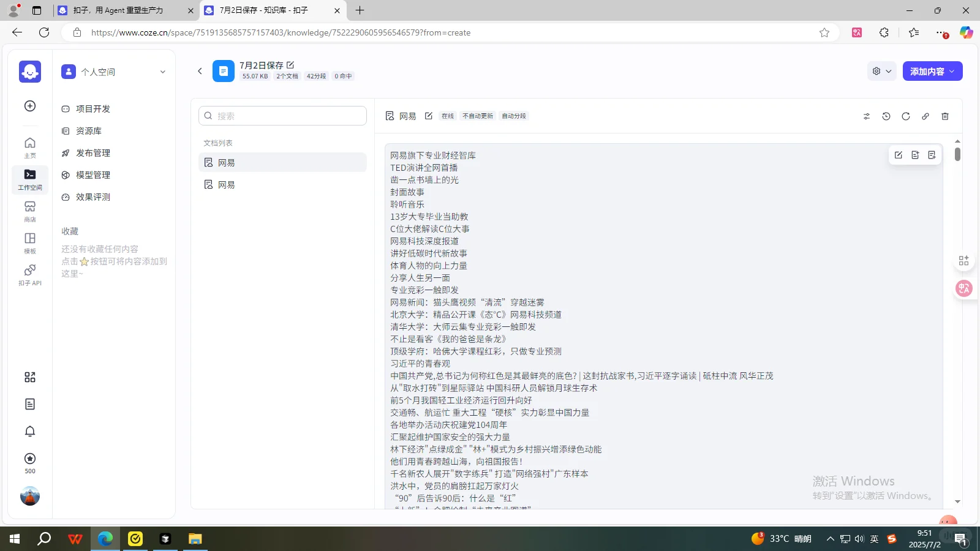This screenshot has height=551, width=980.
Task: Open the browser Extensions puzzle icon
Action: tap(884, 32)
